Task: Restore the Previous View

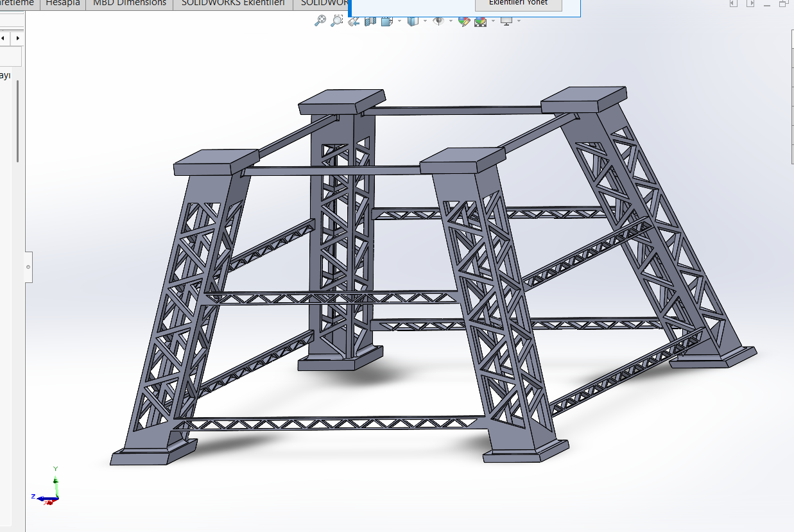Action: point(353,21)
